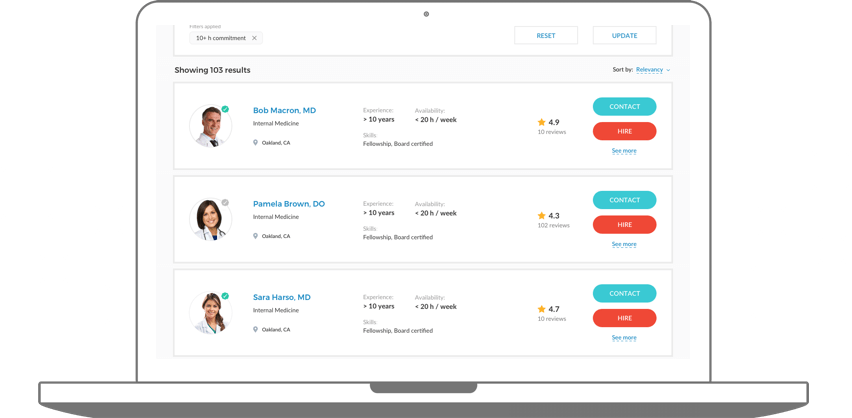Hire Bob Macron
852x418 pixels.
coord(624,131)
